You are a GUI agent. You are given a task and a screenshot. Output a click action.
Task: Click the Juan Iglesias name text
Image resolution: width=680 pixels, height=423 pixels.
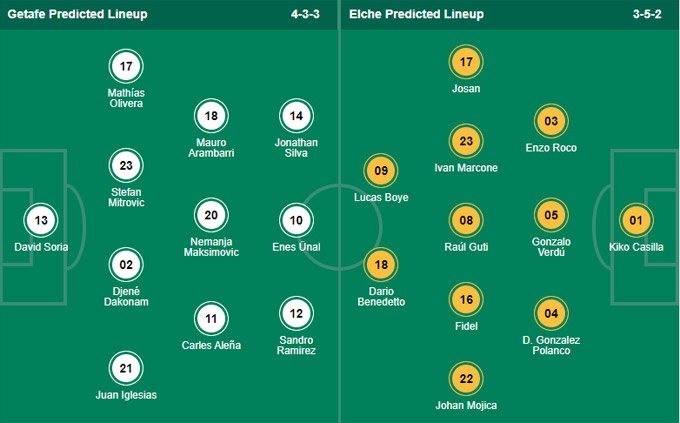click(126, 395)
